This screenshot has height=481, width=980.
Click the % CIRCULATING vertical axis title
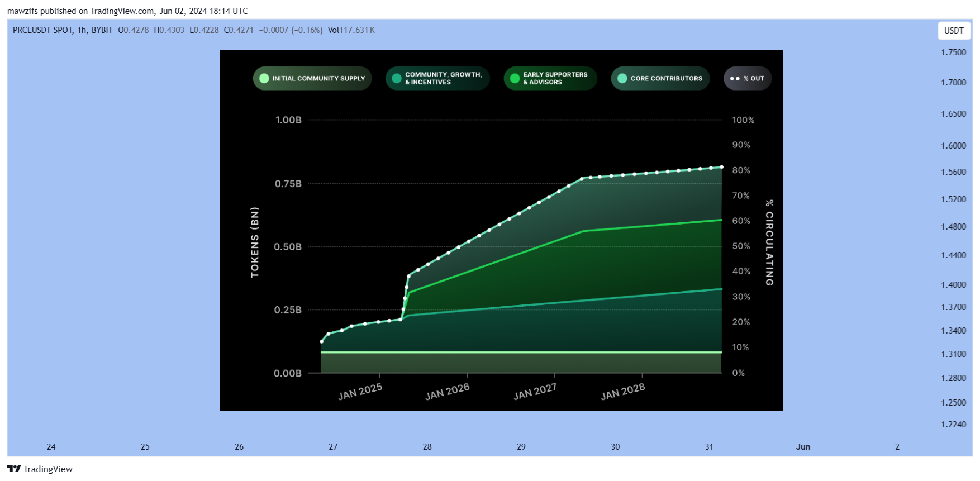769,242
